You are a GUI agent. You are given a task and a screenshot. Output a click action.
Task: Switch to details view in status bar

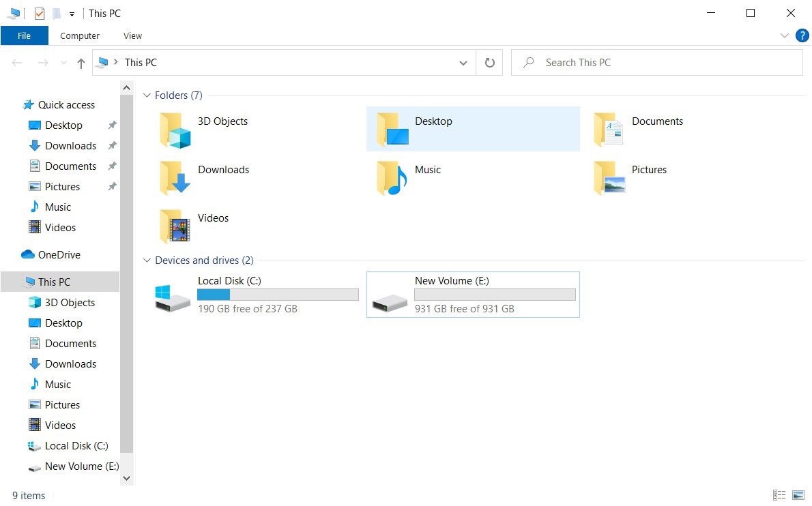779,495
